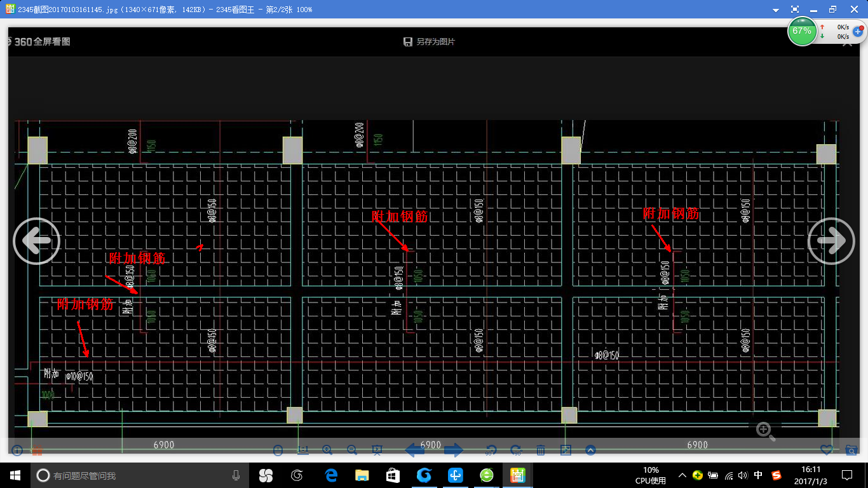Click the orange gift icon in bottom toolbar
868x488 pixels.
coord(37,451)
